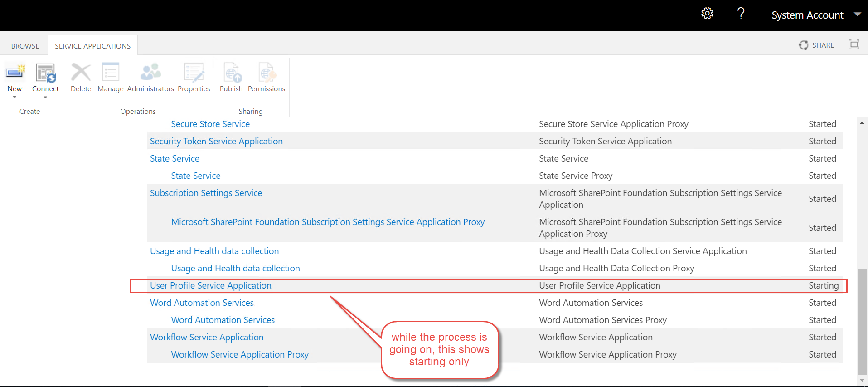Expand the System Account dropdown
868x387 pixels.
pos(857,15)
